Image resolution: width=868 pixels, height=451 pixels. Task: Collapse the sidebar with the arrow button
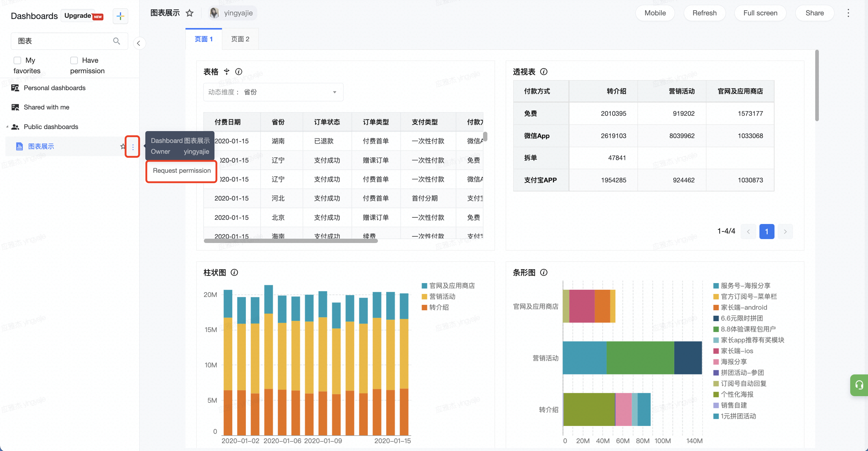139,43
